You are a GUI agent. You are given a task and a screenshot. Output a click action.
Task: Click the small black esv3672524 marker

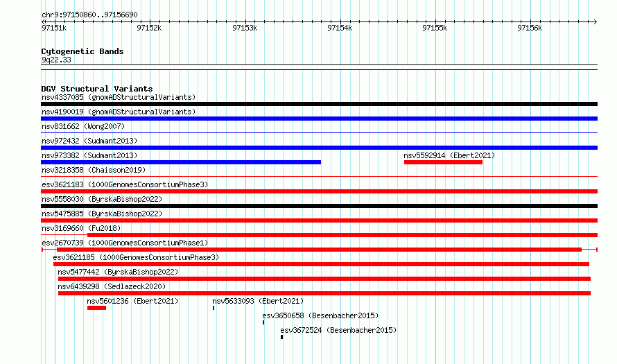[281, 337]
